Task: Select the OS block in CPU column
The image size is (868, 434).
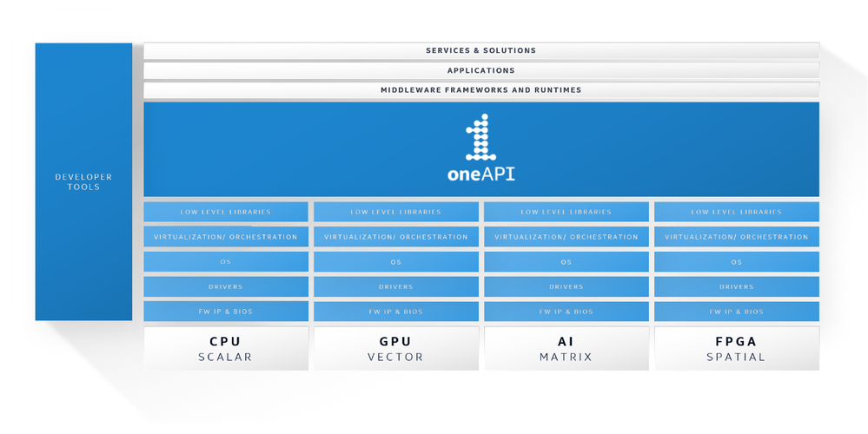Action: pos(226,262)
